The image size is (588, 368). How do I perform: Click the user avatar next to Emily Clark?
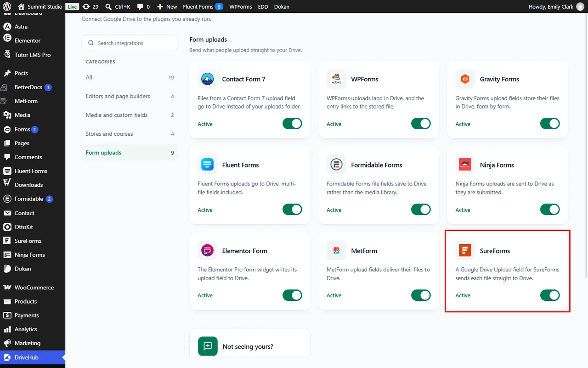[580, 7]
